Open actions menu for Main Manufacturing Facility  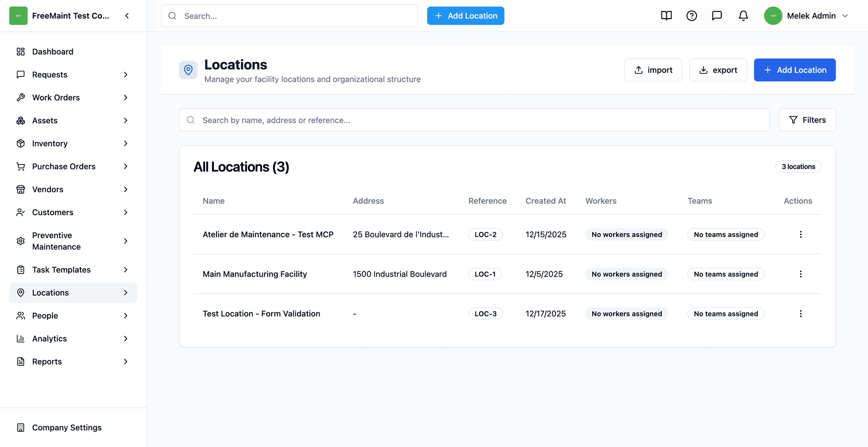pyautogui.click(x=801, y=274)
